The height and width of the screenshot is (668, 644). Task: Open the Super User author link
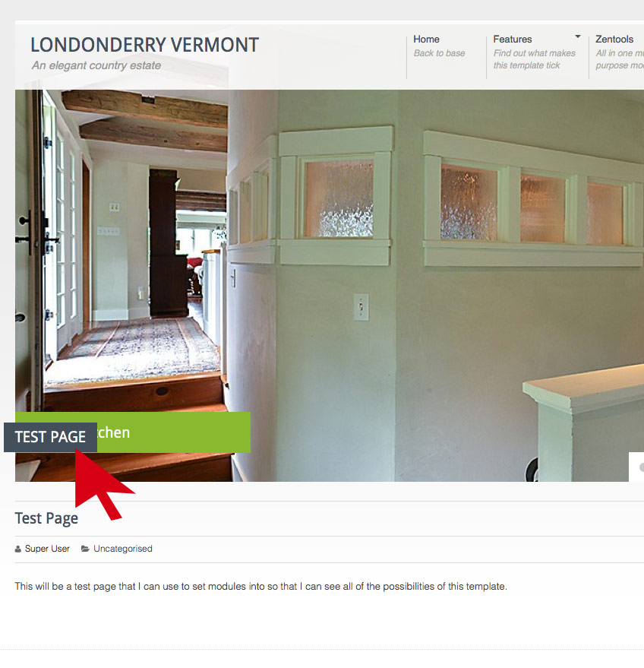[x=47, y=549]
